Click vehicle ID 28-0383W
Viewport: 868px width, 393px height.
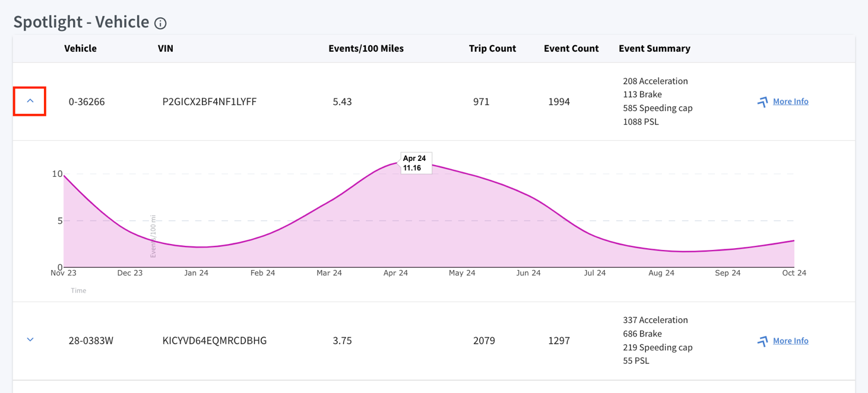coord(91,341)
